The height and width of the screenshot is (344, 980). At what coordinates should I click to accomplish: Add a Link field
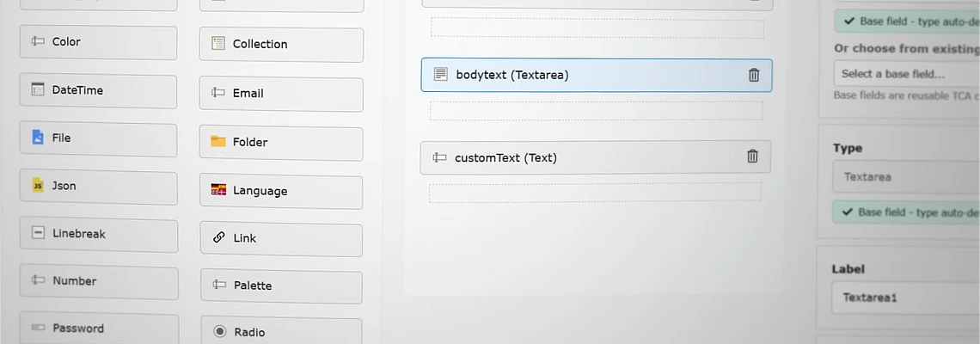pos(281,240)
